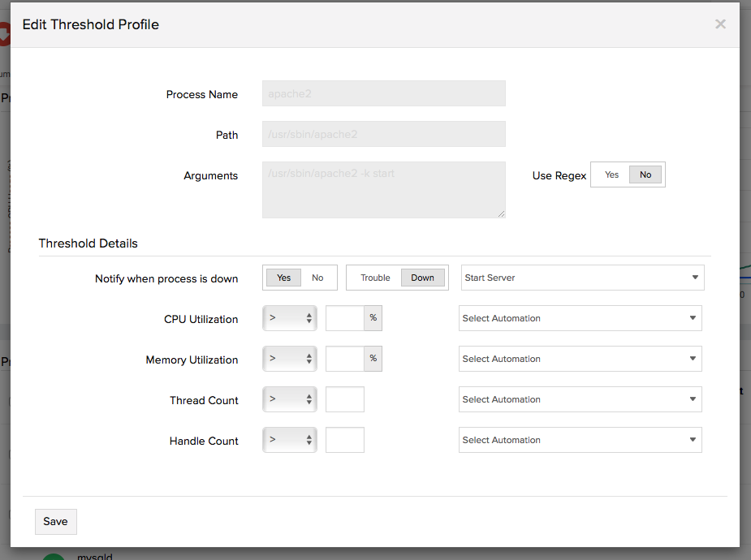Click the Thread Count value field
This screenshot has width=751, height=560.
(345, 399)
